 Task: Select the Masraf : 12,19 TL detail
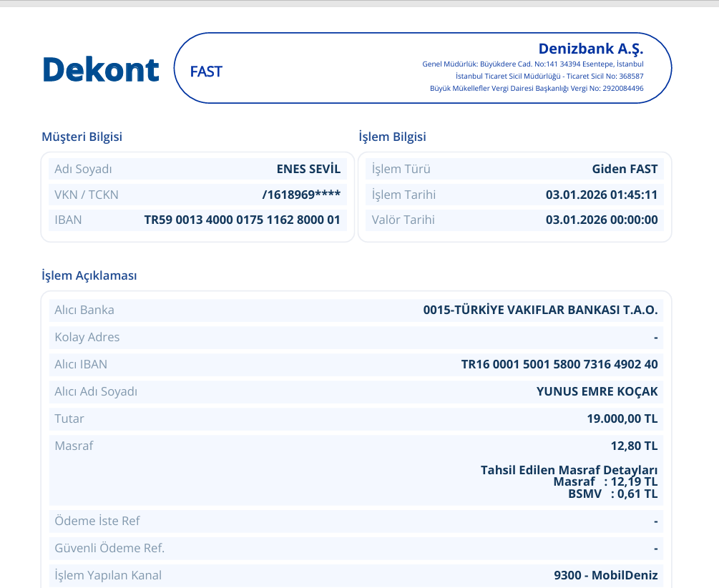point(606,481)
